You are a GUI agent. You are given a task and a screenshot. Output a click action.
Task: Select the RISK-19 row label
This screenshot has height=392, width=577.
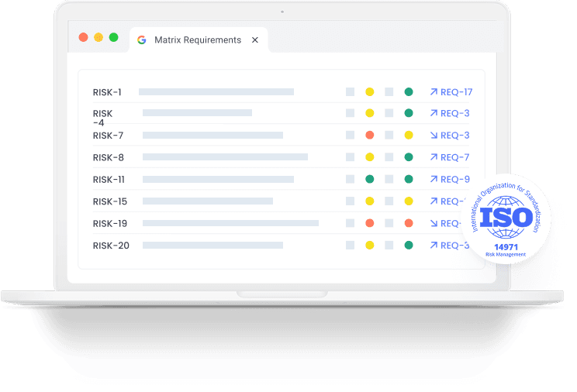[x=110, y=224]
